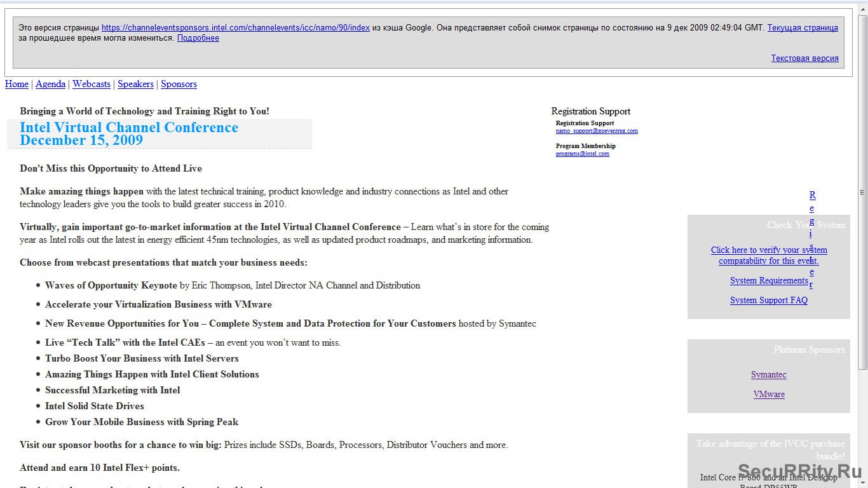868x488 pixels.
Task: Click 'Grow Your Mobile Business with Spring Peak'
Action: (x=142, y=422)
